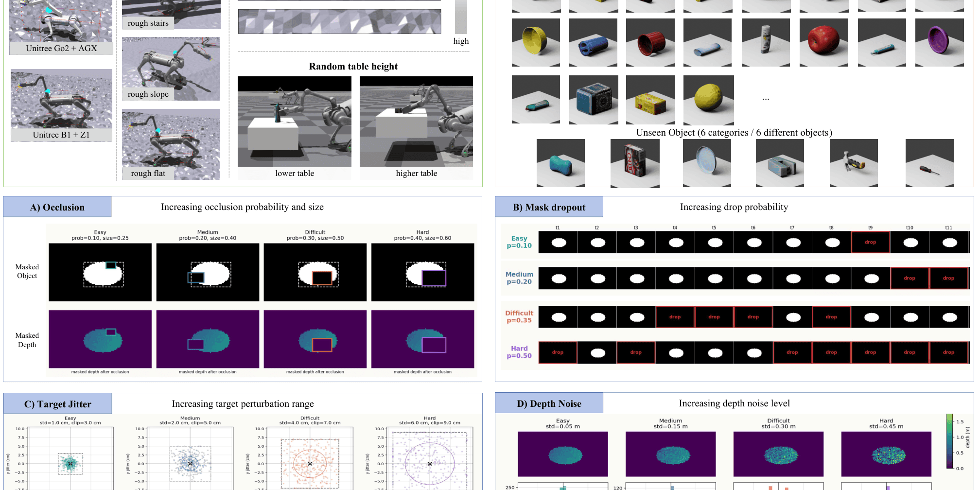Image resolution: width=980 pixels, height=490 pixels.
Task: Select the t9 drop frame in Easy row
Action: click(870, 242)
